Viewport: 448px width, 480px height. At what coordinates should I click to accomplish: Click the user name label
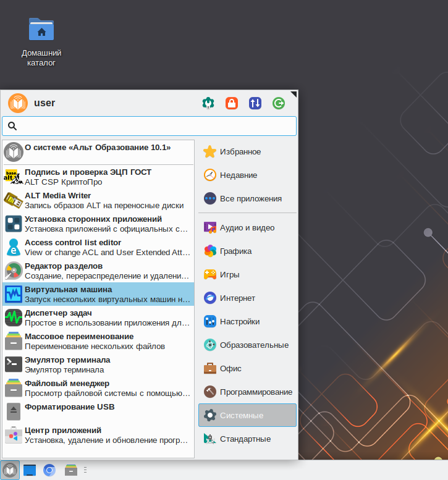coord(44,103)
